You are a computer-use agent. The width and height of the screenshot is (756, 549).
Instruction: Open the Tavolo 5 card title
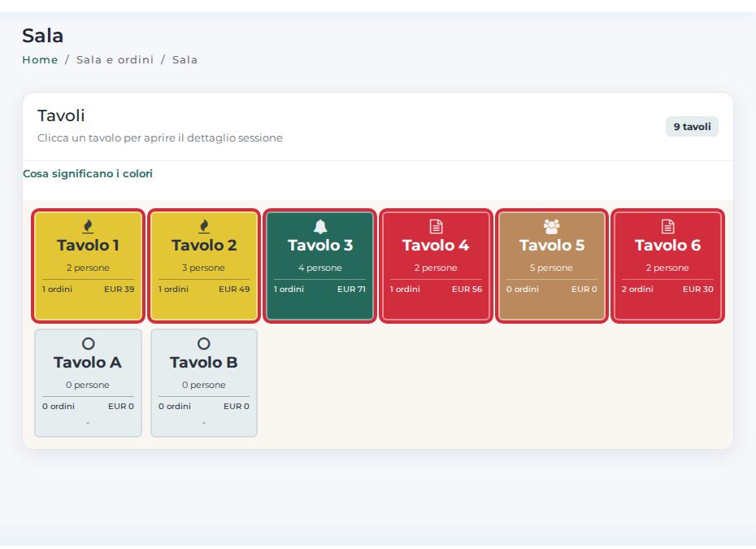pos(552,245)
